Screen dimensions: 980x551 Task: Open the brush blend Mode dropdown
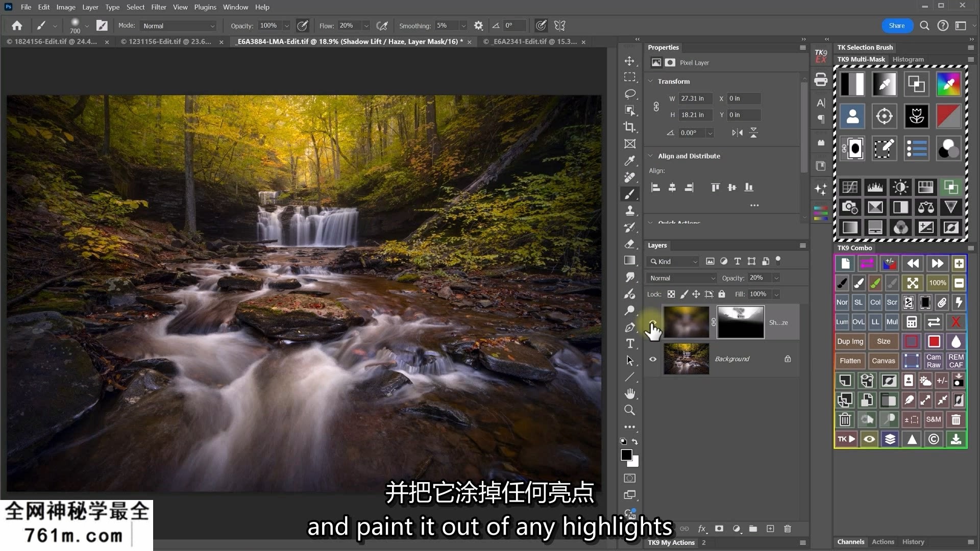[x=179, y=26]
